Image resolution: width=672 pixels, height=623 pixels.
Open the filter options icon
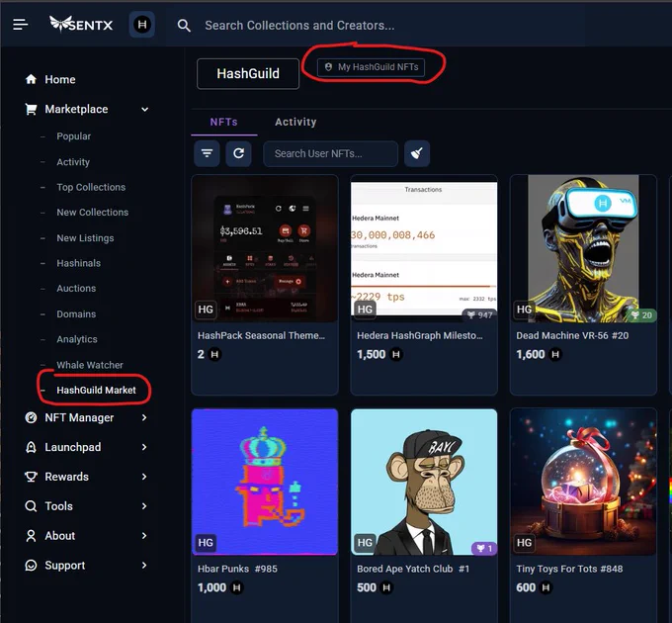pyautogui.click(x=207, y=153)
